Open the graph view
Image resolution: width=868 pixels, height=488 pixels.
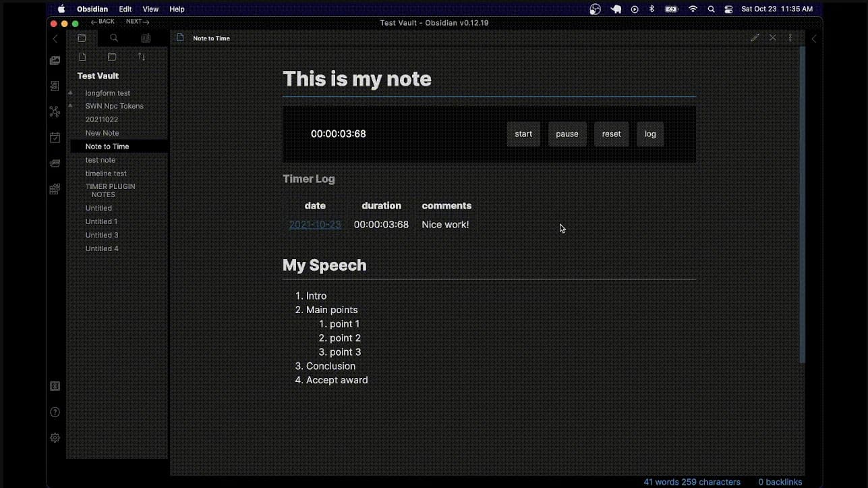pyautogui.click(x=55, y=112)
